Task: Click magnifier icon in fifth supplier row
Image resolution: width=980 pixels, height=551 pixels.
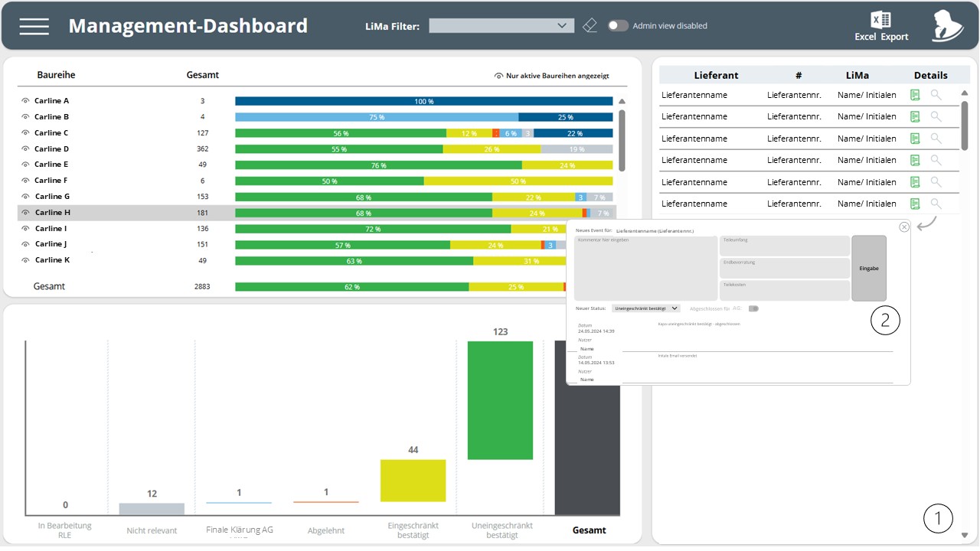Action: 936,182
